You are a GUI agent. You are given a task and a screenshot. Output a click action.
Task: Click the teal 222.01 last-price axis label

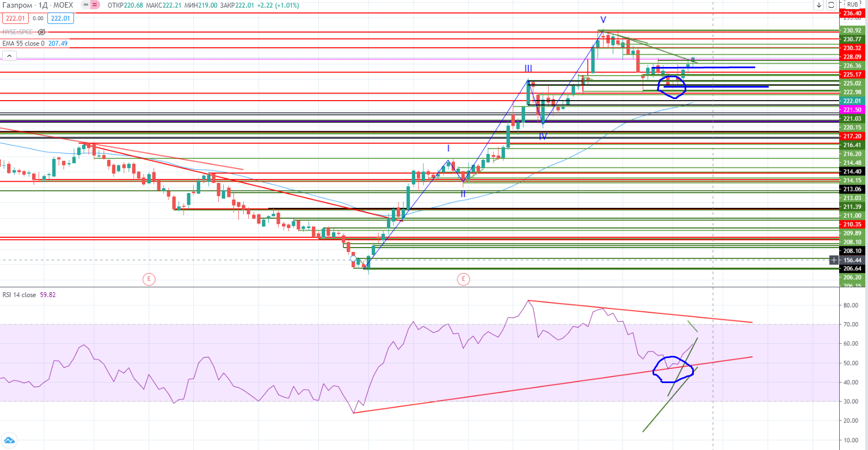(852, 101)
